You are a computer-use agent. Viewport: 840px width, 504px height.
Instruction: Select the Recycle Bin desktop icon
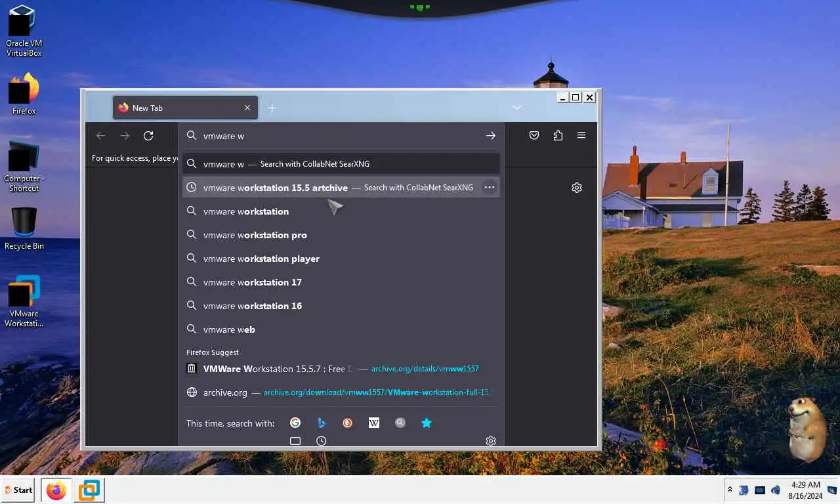(x=24, y=228)
